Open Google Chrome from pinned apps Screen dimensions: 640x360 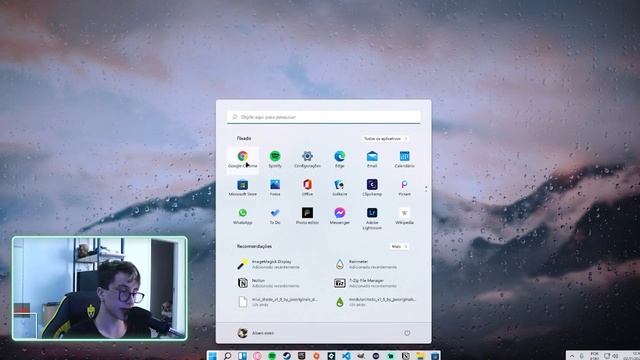click(242, 160)
